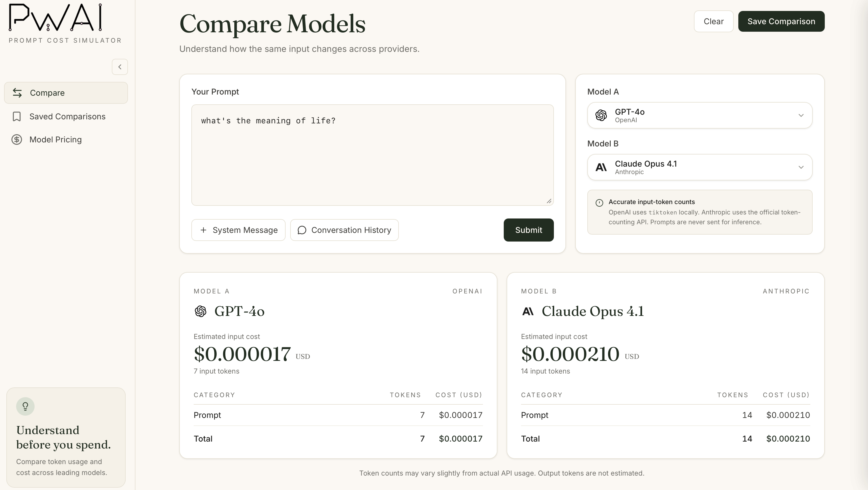Click the plus icon on the System Message button
The image size is (868, 490).
point(203,230)
